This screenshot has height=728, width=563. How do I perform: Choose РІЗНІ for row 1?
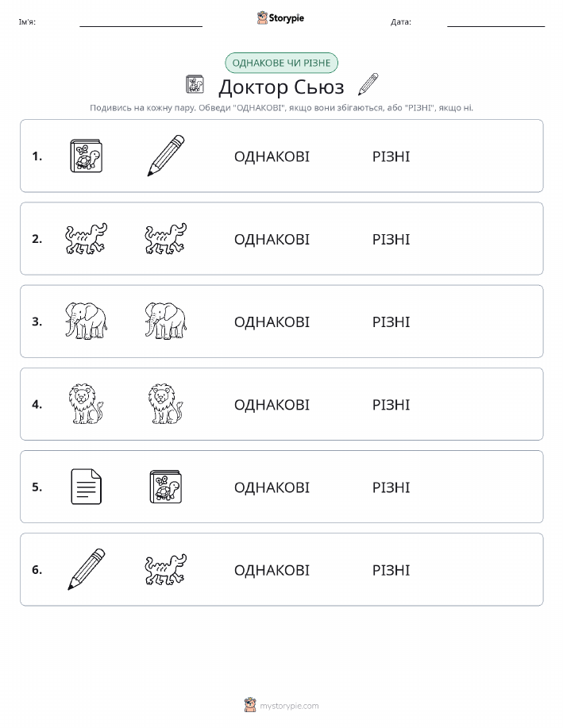(x=391, y=156)
